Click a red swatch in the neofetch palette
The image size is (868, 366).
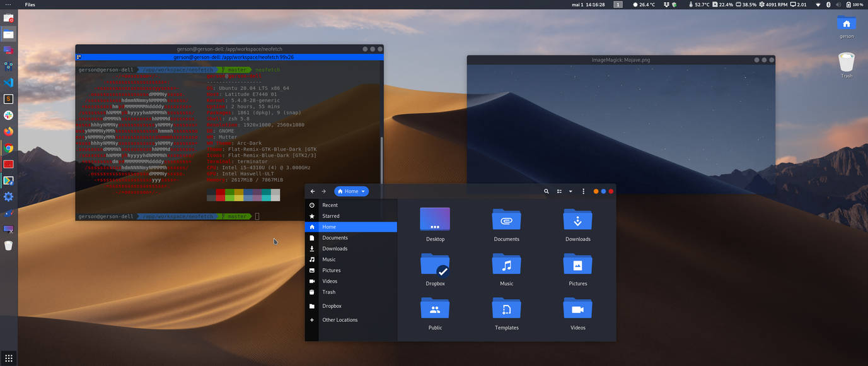click(x=222, y=195)
